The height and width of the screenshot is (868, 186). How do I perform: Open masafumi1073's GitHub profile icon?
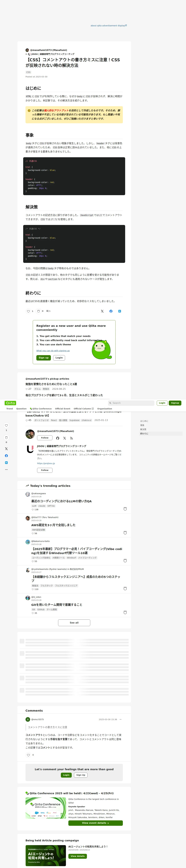click(58, 438)
